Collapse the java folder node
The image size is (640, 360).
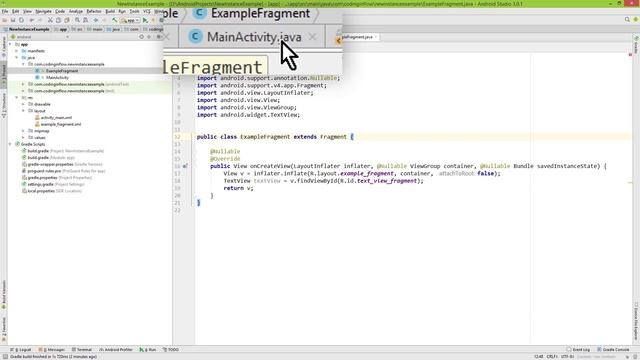pyautogui.click(x=17, y=58)
